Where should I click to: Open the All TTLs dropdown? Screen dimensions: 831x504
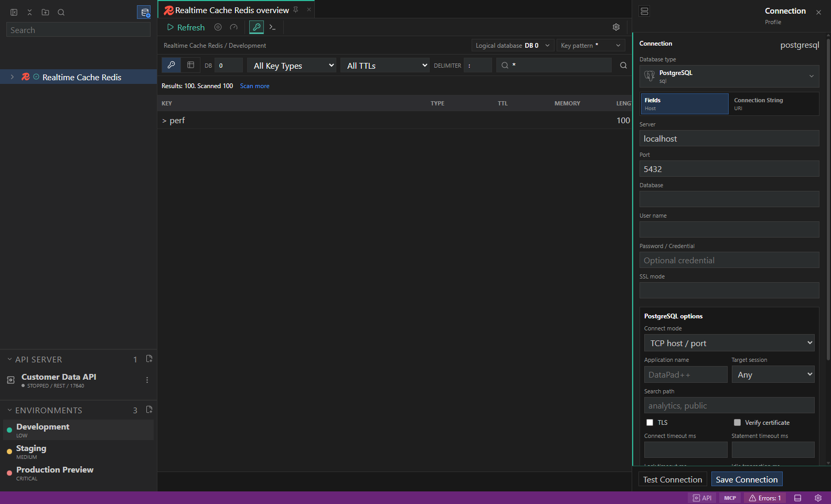click(385, 66)
